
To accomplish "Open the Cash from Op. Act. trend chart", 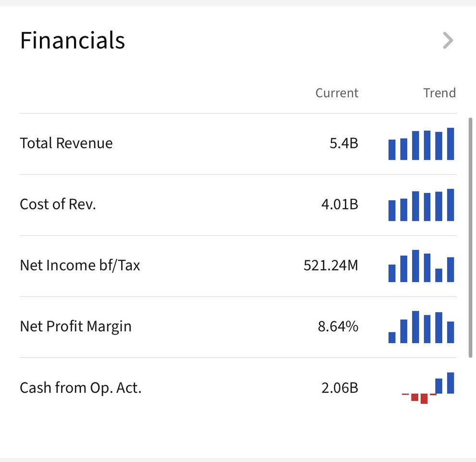I will point(427,387).
